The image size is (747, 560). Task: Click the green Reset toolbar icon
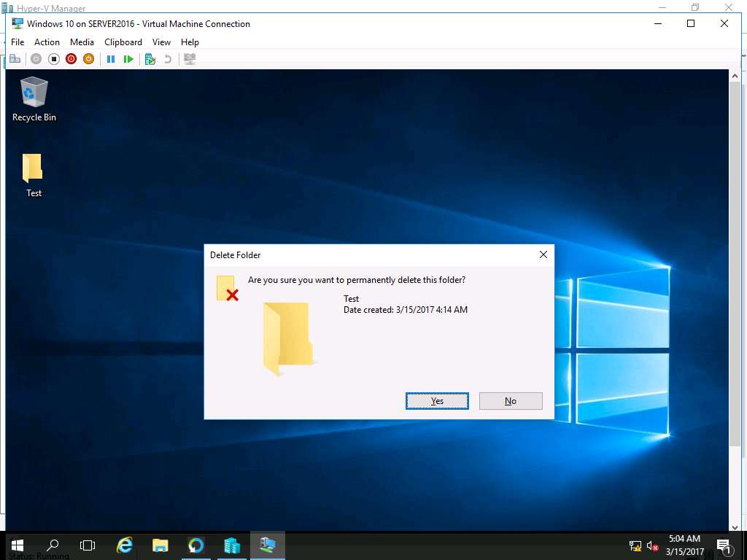click(128, 59)
